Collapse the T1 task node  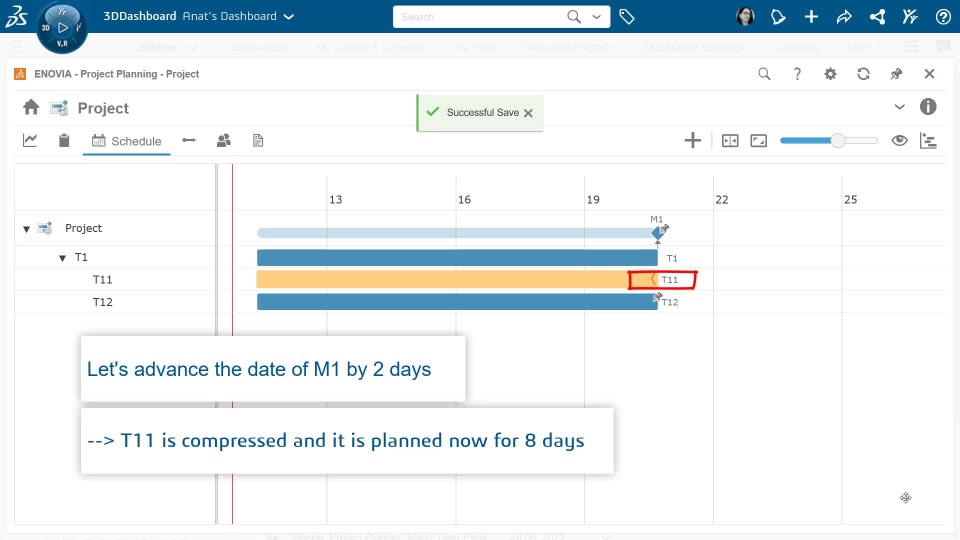(x=62, y=258)
